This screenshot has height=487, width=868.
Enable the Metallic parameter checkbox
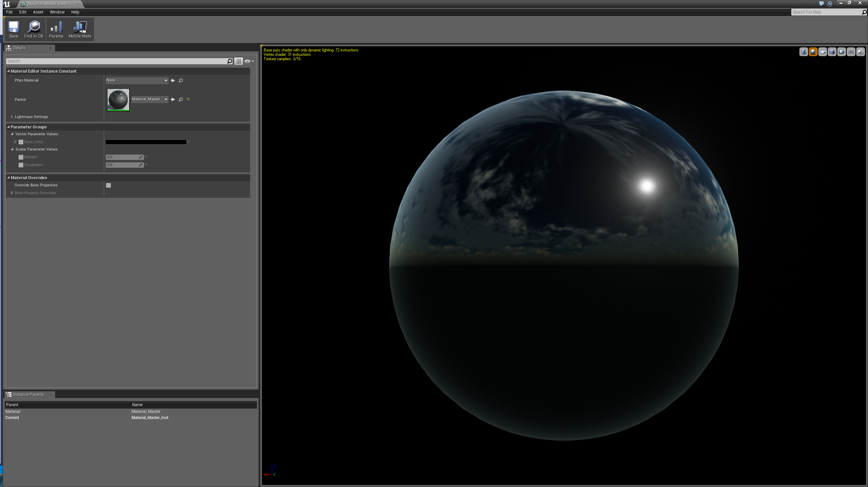click(x=21, y=157)
